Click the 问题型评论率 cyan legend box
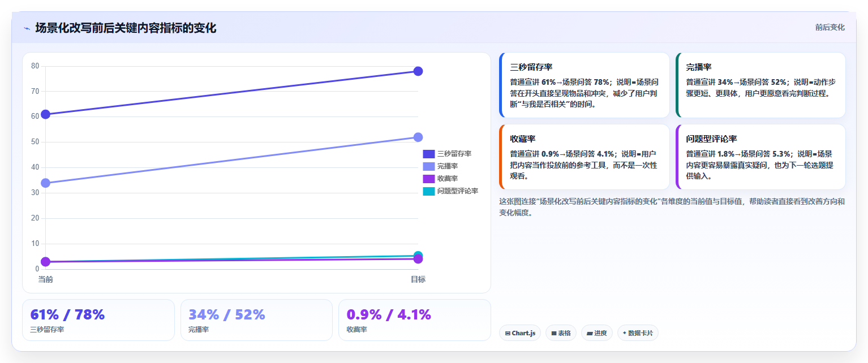The width and height of the screenshot is (868, 363). (x=428, y=191)
